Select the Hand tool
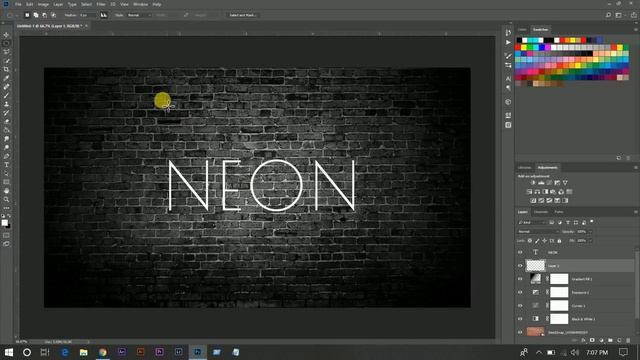The width and height of the screenshot is (640, 360). pyautogui.click(x=6, y=191)
